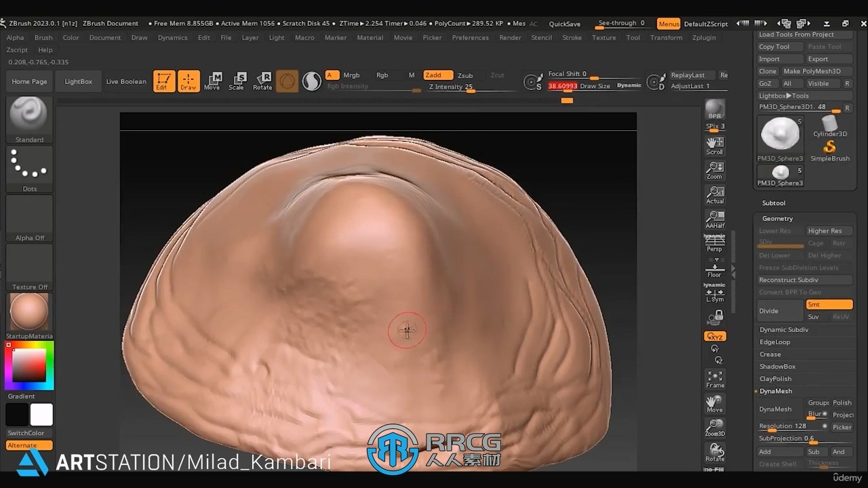Screen dimensions: 868x488
Task: Select the Rotate transform tool in top toolbar
Action: (x=262, y=81)
